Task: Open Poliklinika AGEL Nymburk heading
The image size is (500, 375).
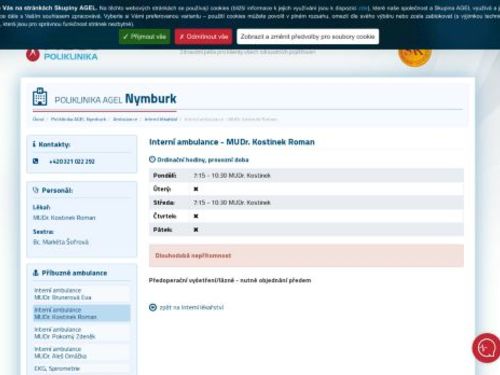Action: point(115,99)
